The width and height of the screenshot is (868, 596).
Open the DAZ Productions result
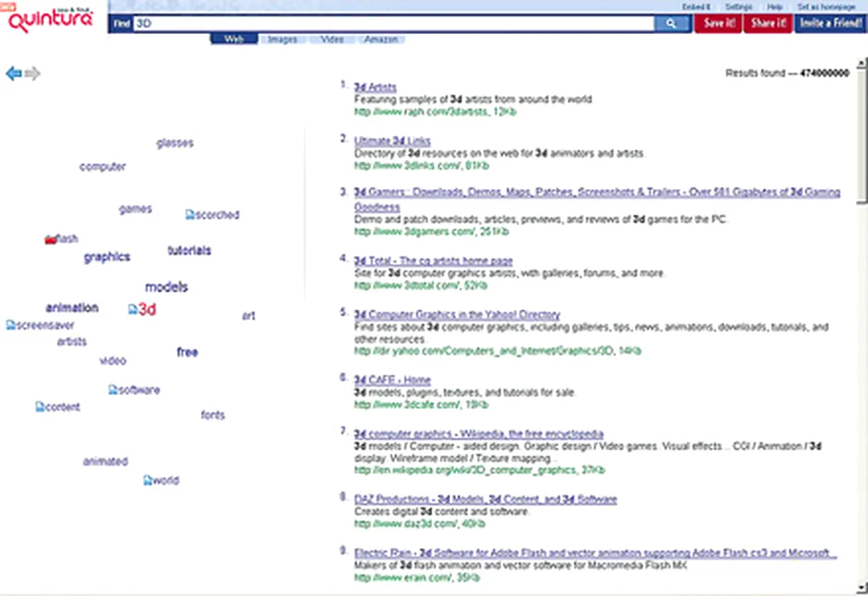click(x=485, y=499)
